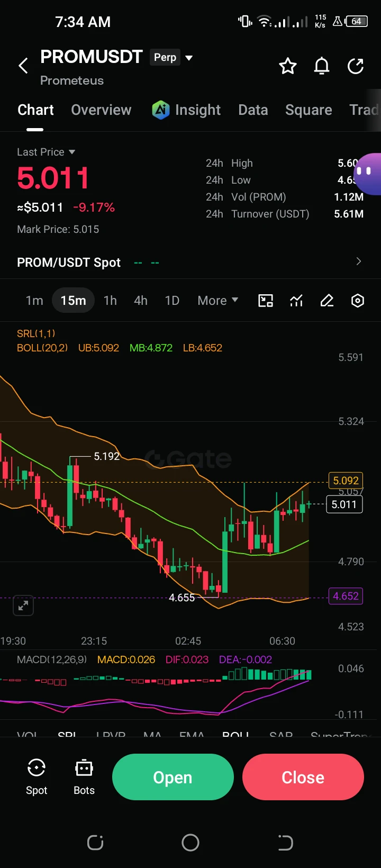
Task: Tap Android recent apps button
Action: [95, 842]
